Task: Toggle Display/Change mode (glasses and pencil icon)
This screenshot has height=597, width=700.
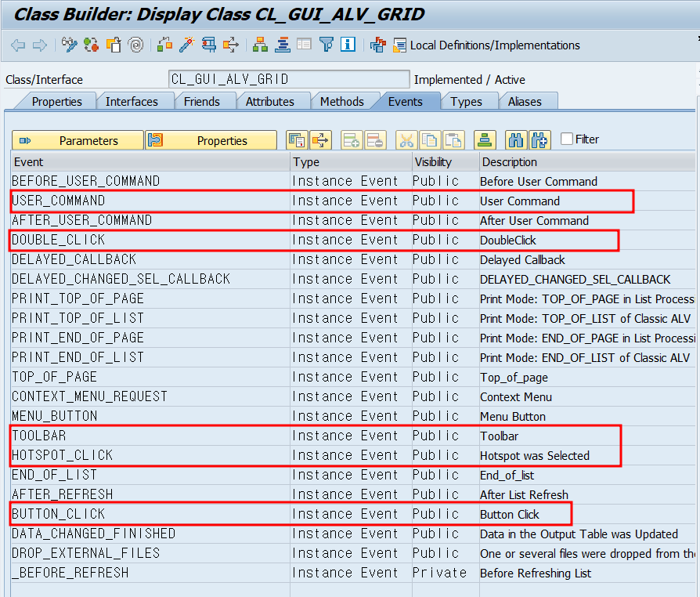Action: (69, 45)
